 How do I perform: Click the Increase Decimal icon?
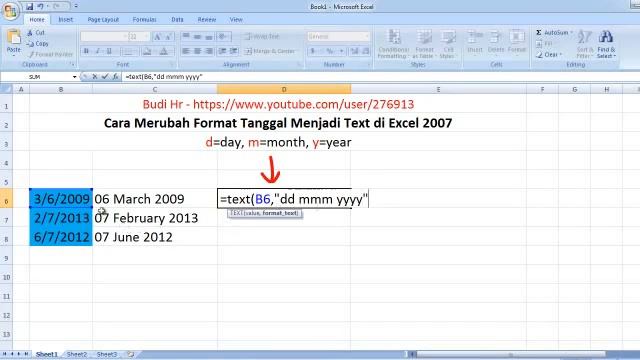coord(354,51)
